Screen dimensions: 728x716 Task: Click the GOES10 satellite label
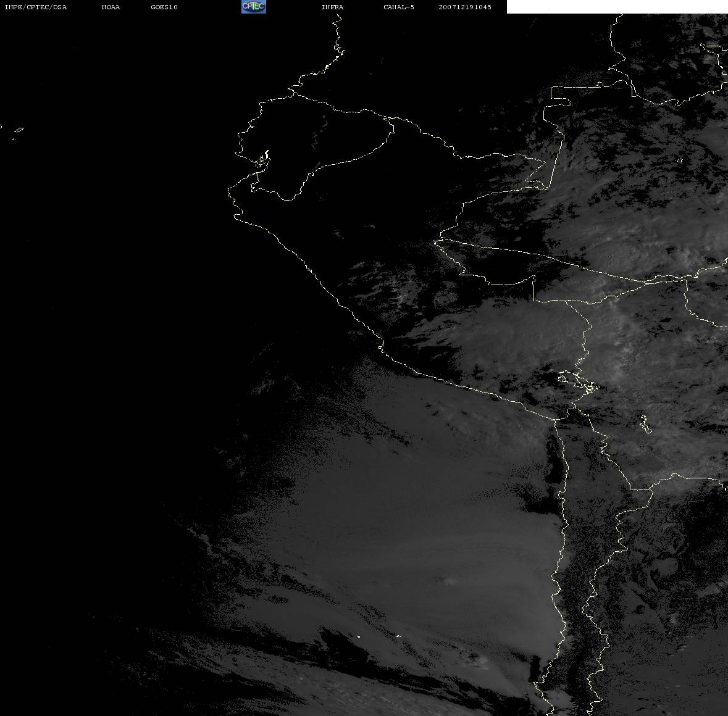(164, 7)
